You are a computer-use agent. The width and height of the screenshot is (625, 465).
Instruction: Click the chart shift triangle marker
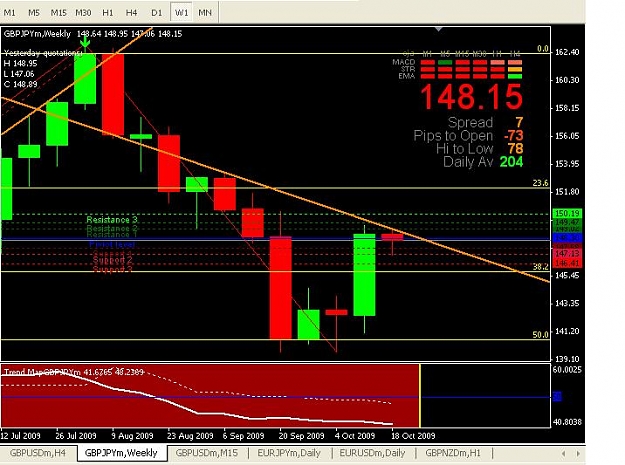439,29
